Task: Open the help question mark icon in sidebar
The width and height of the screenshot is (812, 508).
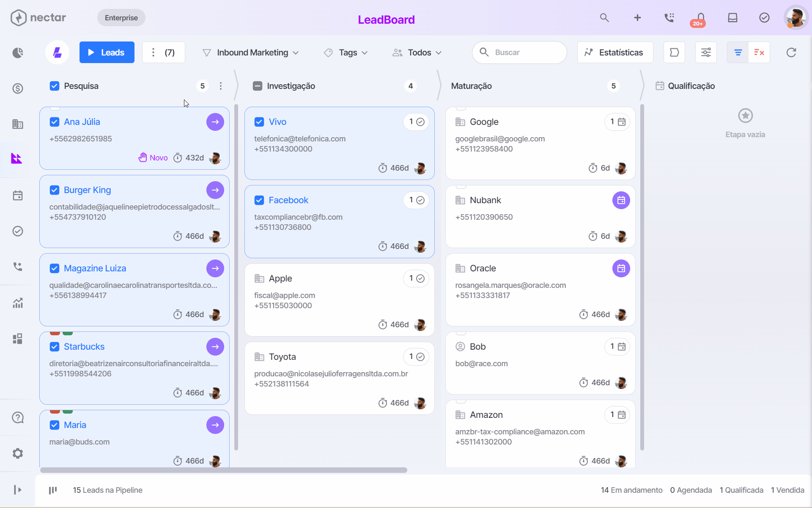Action: pos(17,417)
